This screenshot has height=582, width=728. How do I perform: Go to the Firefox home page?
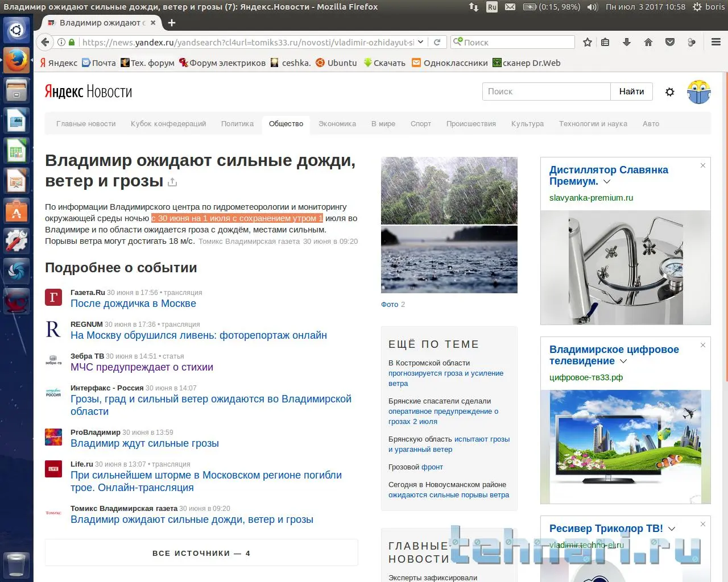(x=648, y=42)
